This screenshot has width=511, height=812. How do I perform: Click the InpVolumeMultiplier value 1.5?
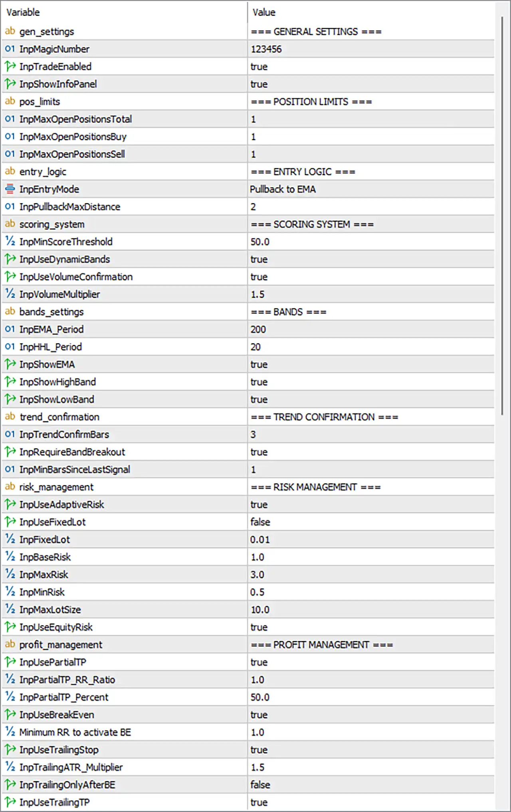(257, 294)
